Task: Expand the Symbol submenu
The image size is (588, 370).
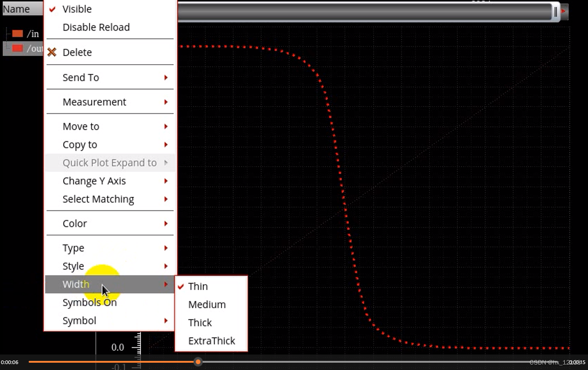Action: click(x=79, y=320)
